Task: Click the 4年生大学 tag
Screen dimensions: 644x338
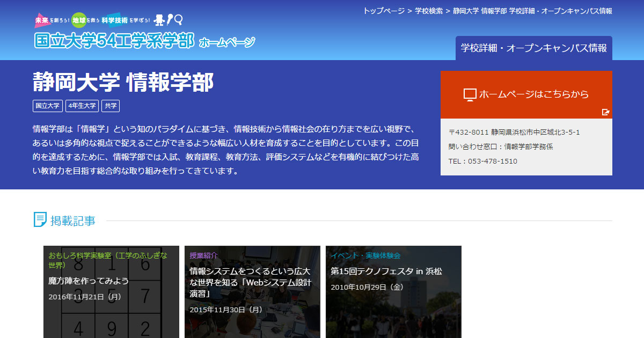Action: (82, 106)
